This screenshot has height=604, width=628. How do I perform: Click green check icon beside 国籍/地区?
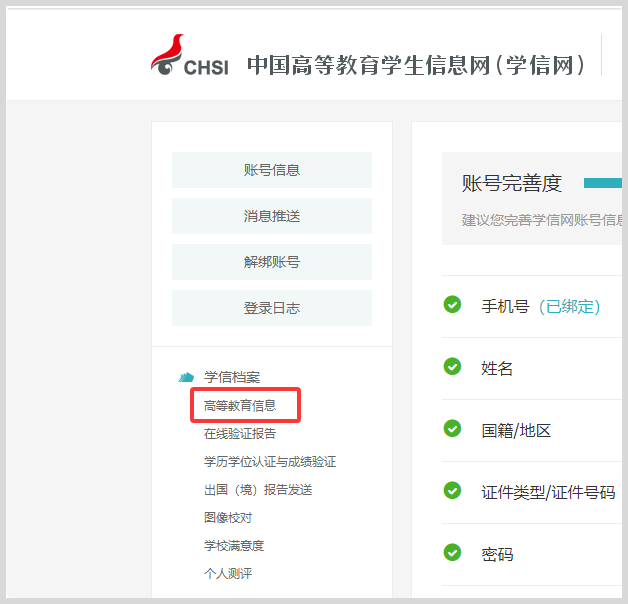point(452,429)
